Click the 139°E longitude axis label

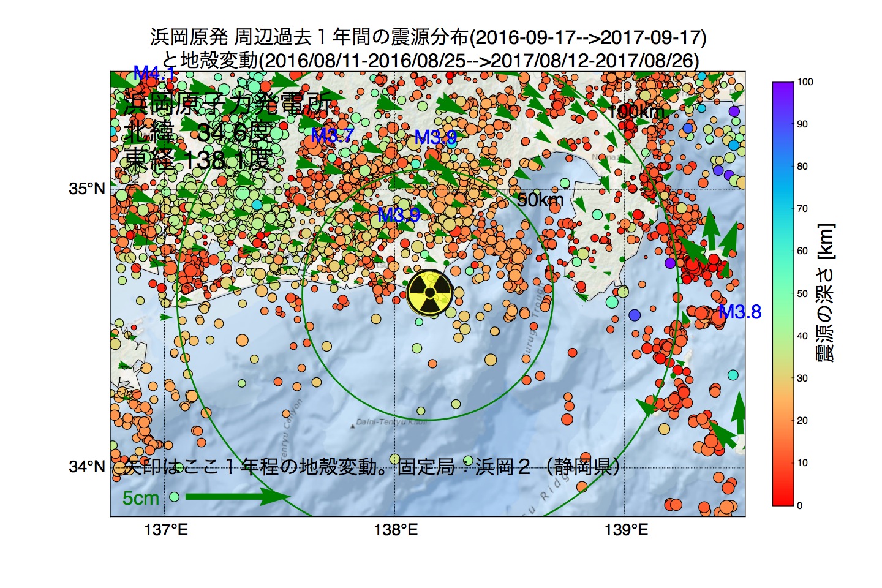point(625,530)
